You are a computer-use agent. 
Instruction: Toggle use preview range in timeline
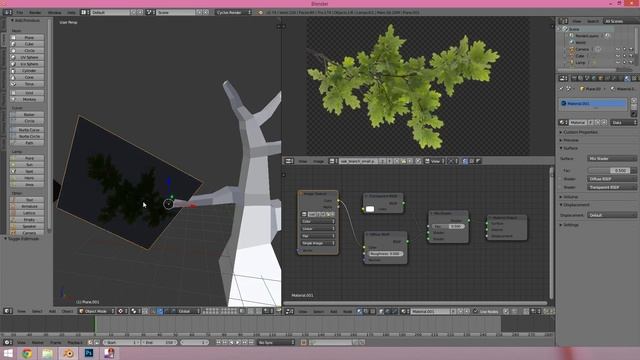90,342
